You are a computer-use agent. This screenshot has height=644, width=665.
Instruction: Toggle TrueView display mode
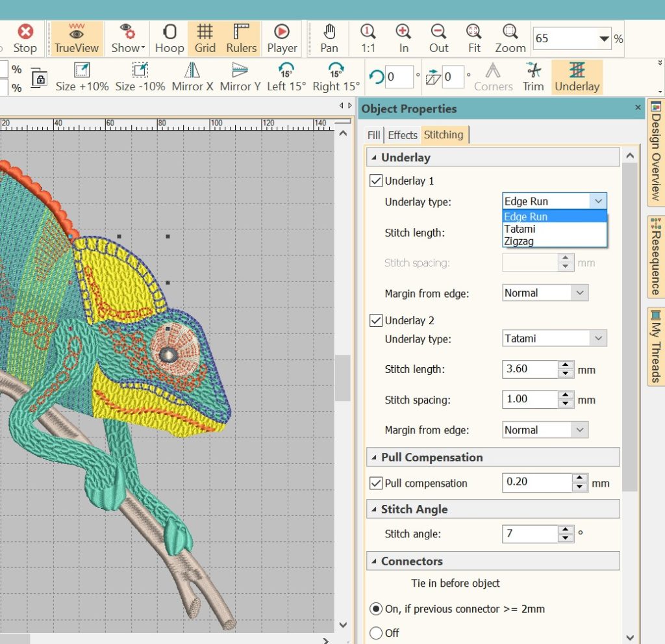pos(77,38)
